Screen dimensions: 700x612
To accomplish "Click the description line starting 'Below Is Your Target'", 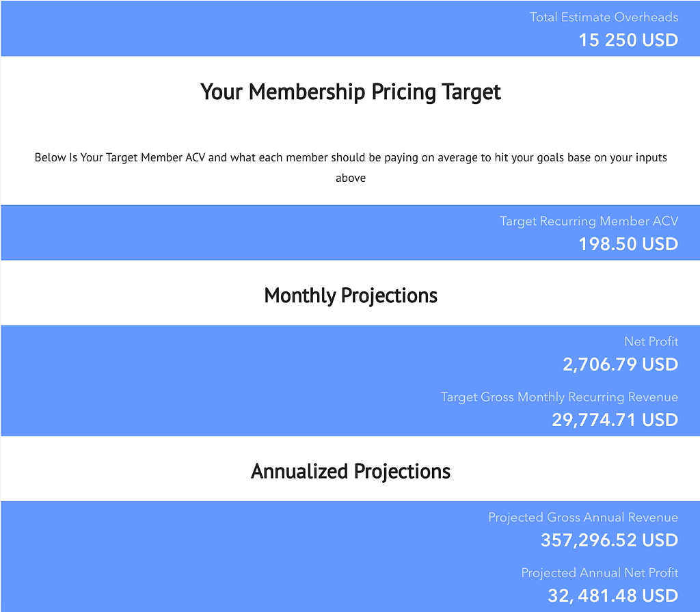I will (x=351, y=158).
